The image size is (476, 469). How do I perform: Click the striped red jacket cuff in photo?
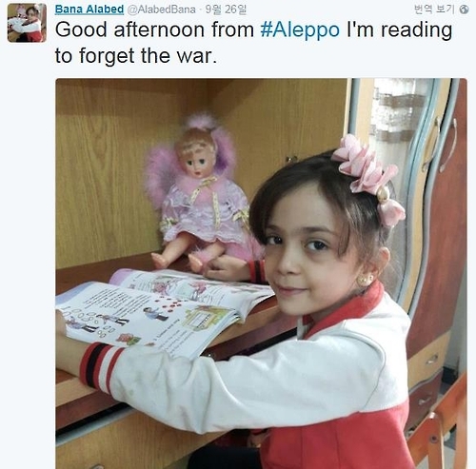[x=100, y=367]
